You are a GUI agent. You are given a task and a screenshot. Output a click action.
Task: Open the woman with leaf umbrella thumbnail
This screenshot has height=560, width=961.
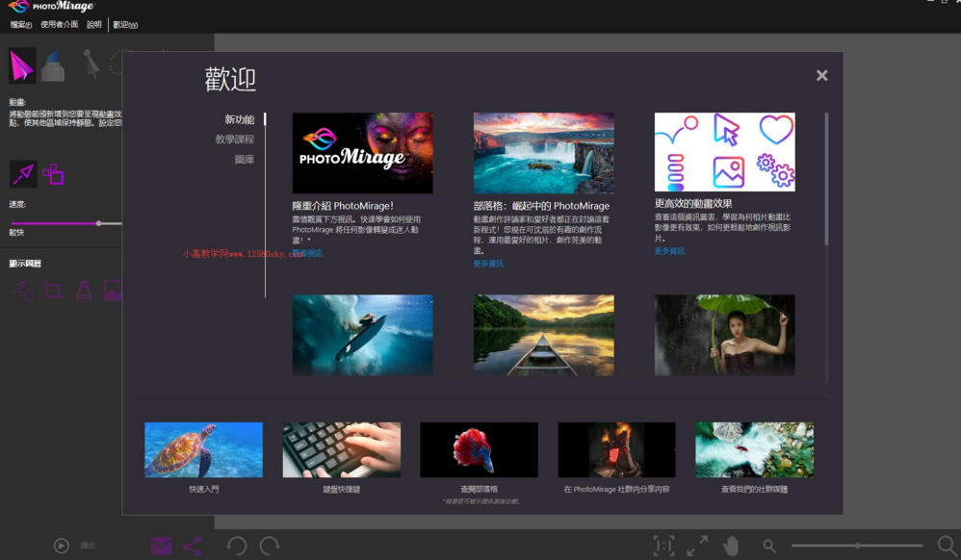[x=724, y=335]
